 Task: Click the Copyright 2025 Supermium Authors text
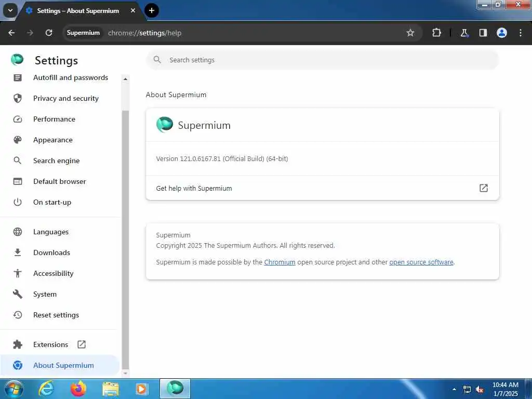245,245
